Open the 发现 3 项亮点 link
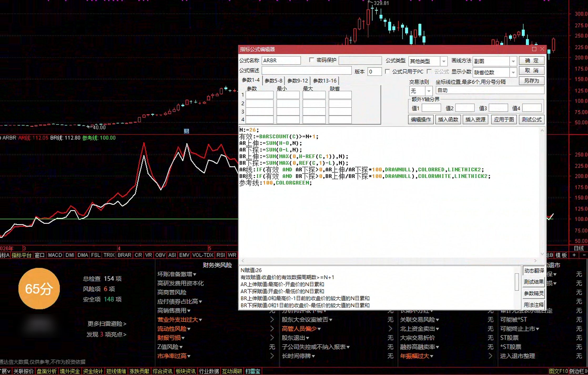 pos(106,335)
